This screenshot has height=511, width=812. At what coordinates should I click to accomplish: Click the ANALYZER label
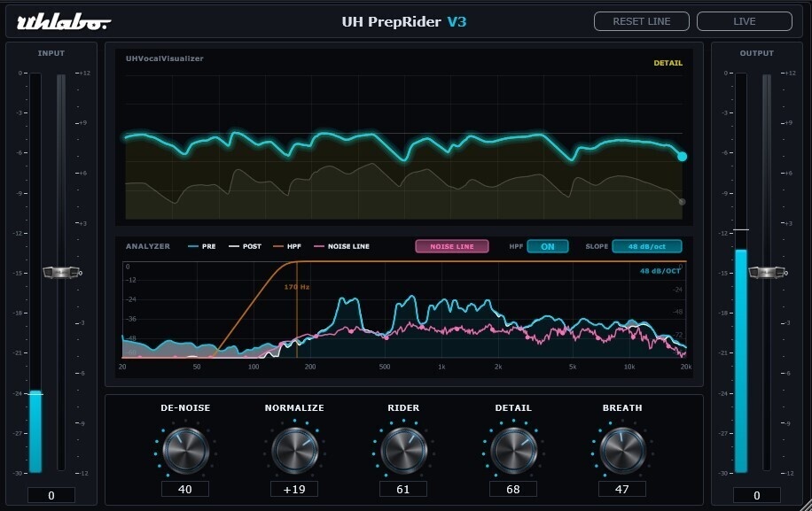tap(147, 246)
